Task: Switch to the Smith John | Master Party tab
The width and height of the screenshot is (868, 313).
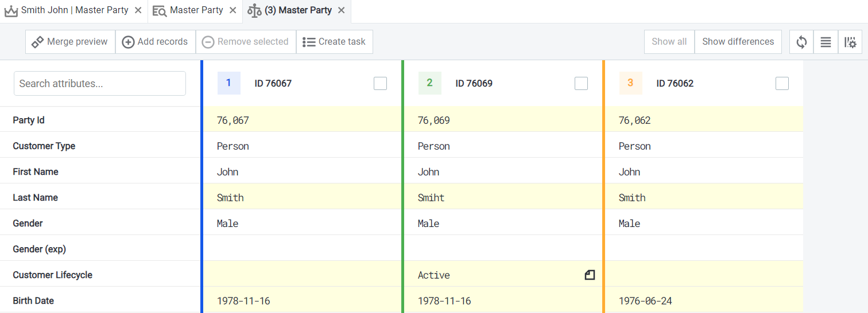Action: (x=75, y=10)
